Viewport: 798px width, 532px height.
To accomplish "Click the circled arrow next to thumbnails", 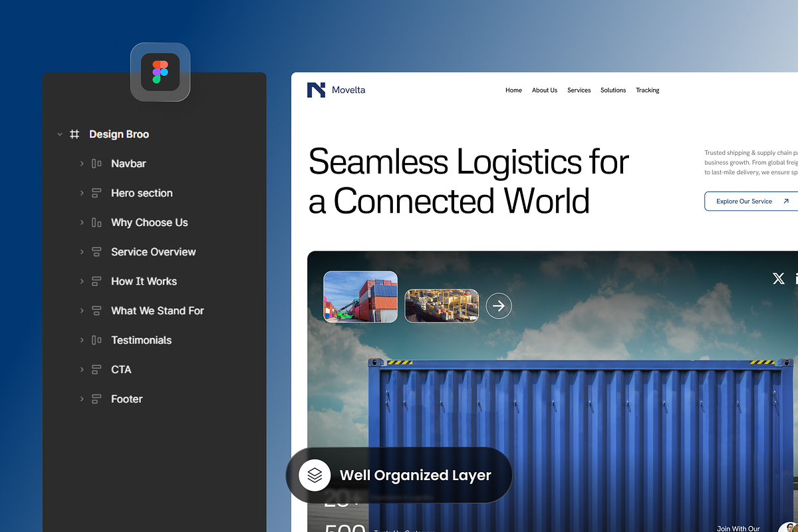I will click(499, 306).
